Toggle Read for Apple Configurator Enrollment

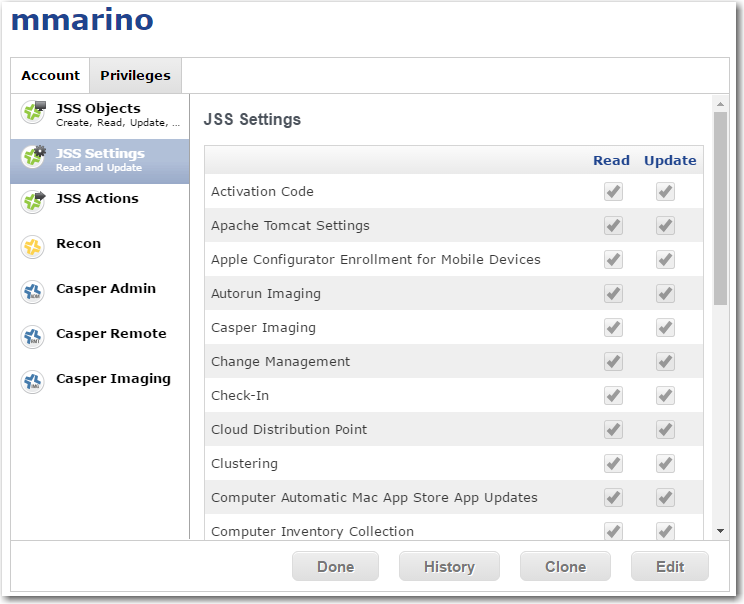(613, 260)
